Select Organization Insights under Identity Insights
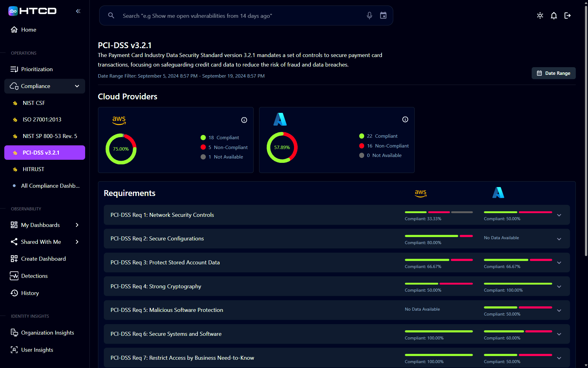This screenshot has height=368, width=588. pos(47,332)
